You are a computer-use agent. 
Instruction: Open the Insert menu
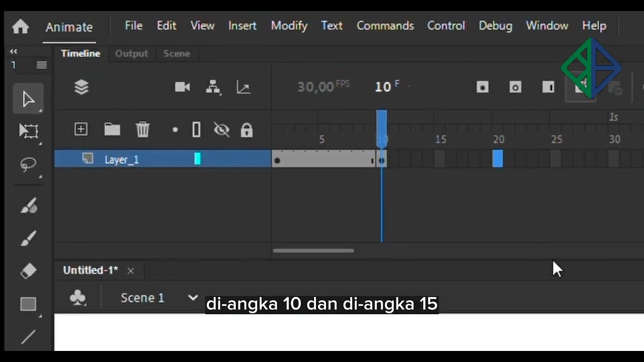243,26
